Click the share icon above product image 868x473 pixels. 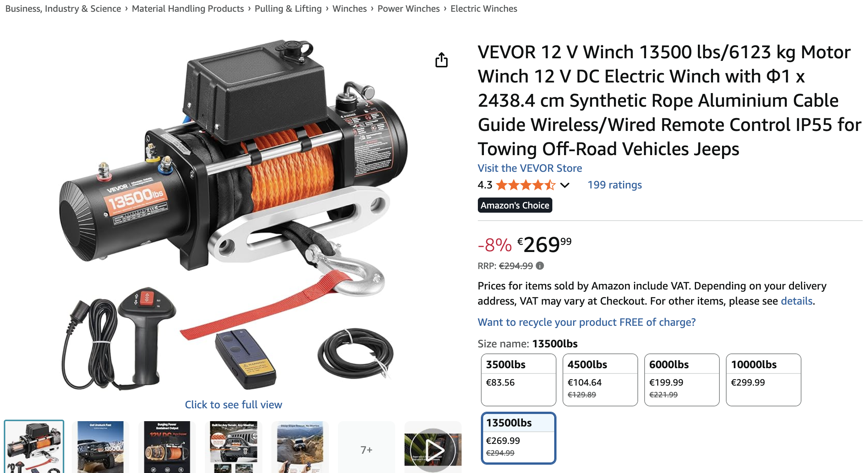point(441,60)
